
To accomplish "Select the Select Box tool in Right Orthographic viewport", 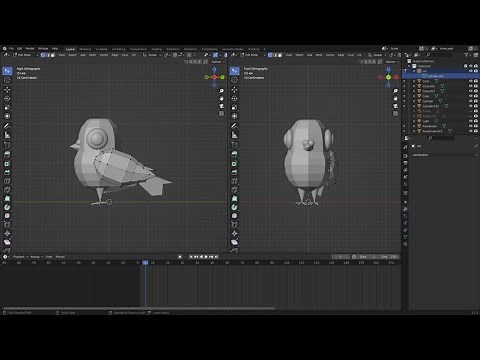I will click(x=7, y=71).
